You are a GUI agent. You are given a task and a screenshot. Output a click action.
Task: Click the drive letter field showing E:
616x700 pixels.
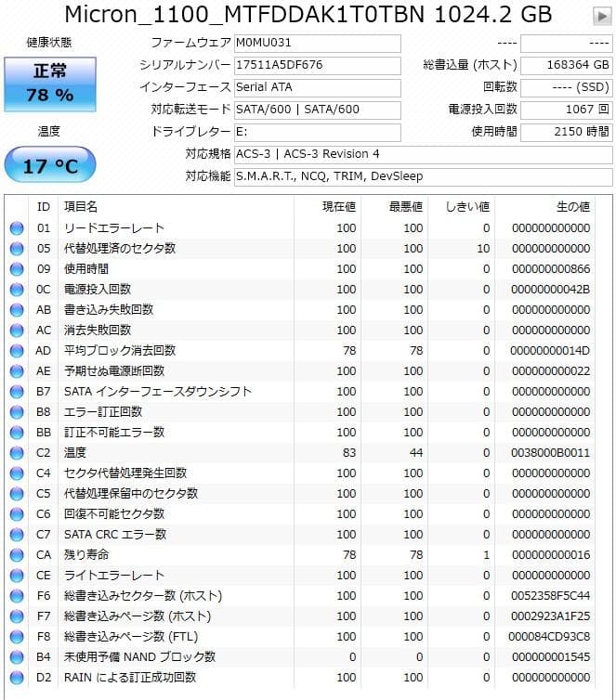318,133
